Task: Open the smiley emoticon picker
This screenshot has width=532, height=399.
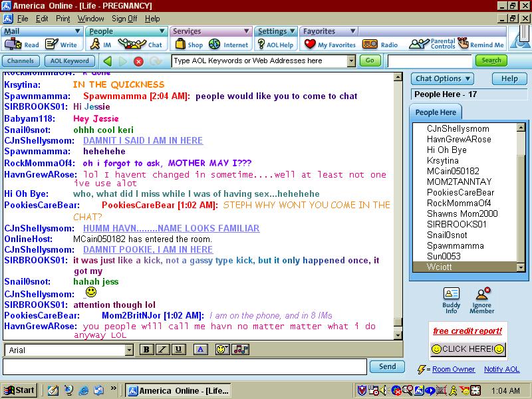Action: 223,350
